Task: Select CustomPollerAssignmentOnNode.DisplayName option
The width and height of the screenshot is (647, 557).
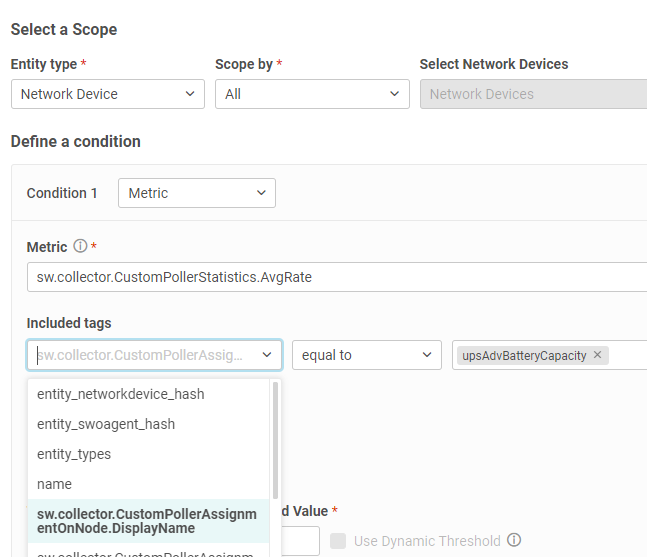Action: tap(147, 521)
